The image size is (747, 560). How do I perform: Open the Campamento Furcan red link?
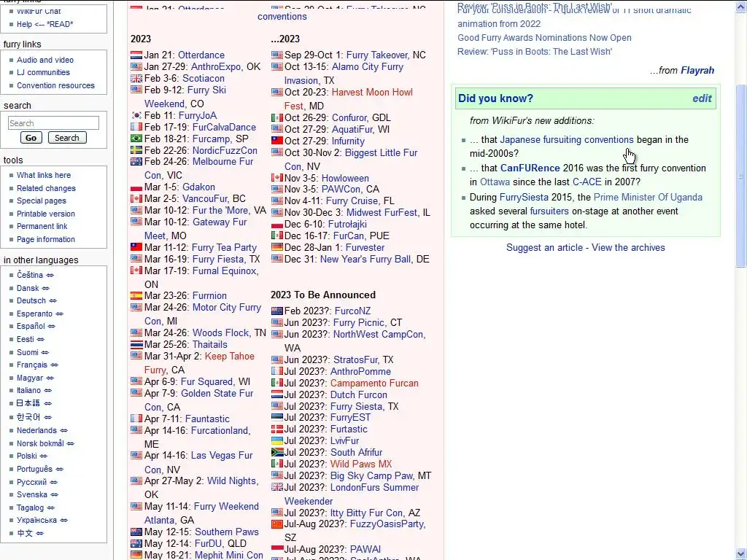coord(374,384)
